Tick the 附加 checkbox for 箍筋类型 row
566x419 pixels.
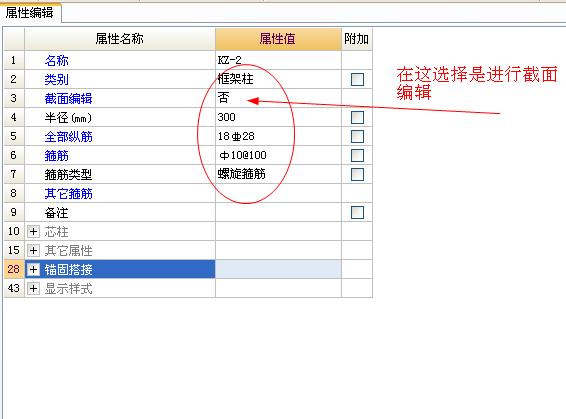(x=357, y=175)
